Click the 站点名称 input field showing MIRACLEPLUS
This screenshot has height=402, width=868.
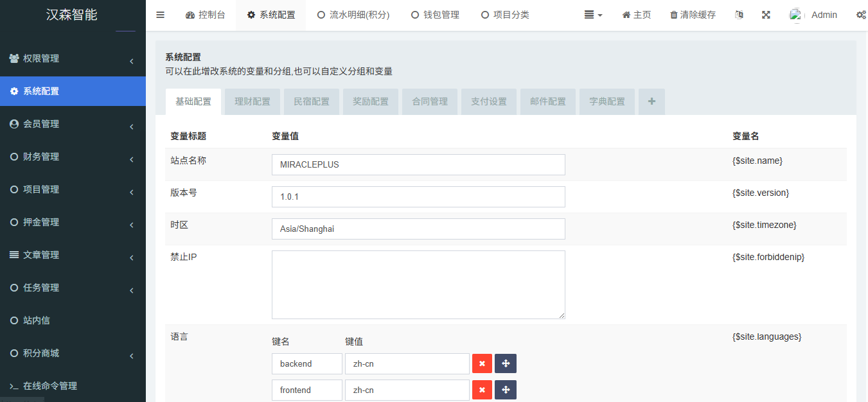coord(418,164)
